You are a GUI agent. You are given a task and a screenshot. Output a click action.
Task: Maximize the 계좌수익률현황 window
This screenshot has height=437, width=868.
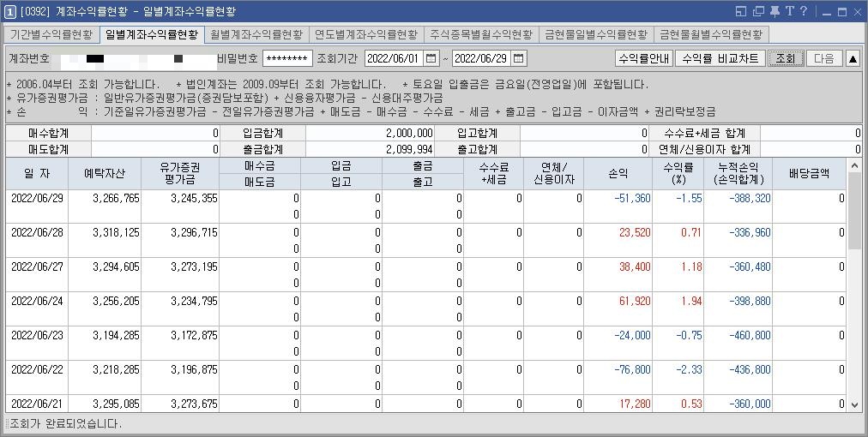pyautogui.click(x=842, y=12)
